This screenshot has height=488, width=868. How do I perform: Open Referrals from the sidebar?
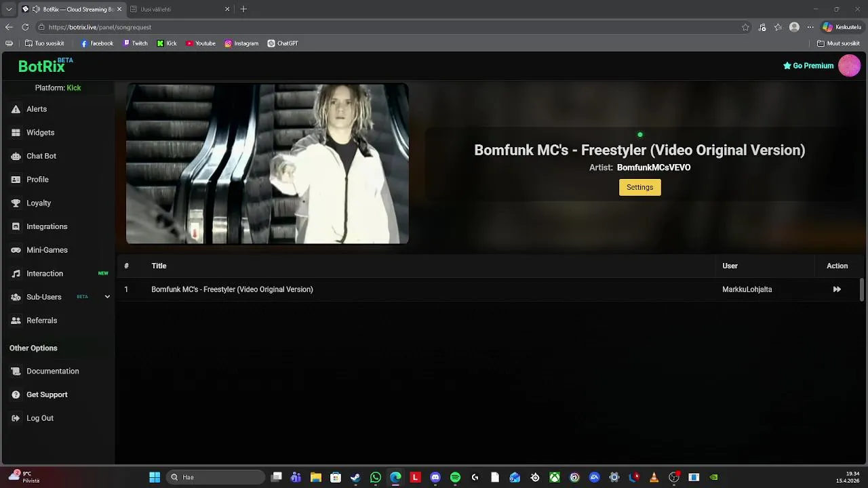[41, 321]
